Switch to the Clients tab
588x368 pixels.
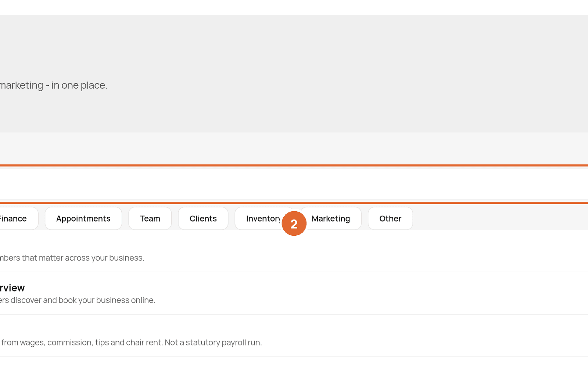click(203, 219)
